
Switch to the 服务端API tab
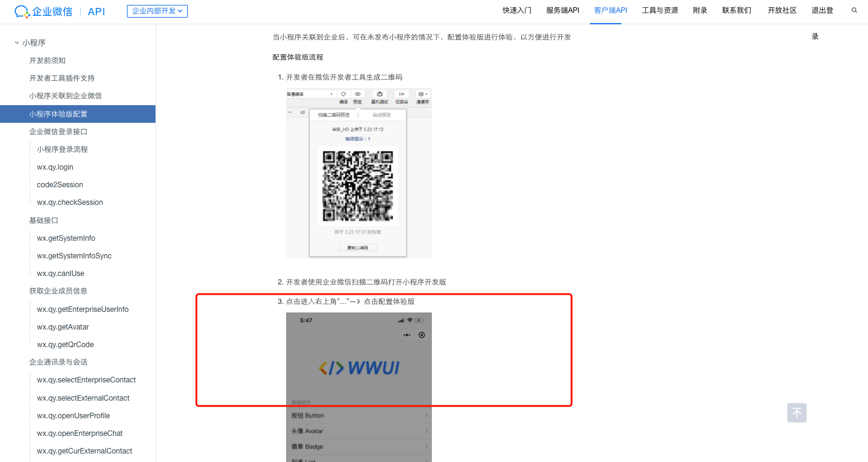pyautogui.click(x=562, y=10)
